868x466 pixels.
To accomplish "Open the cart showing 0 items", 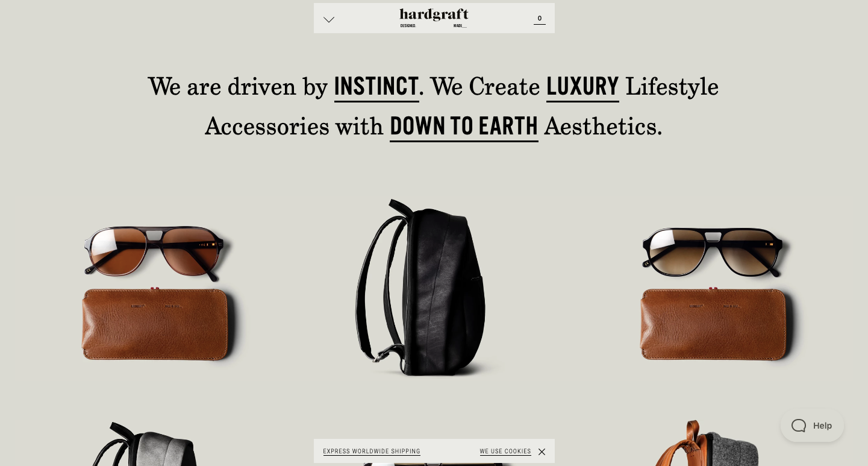I will point(540,19).
